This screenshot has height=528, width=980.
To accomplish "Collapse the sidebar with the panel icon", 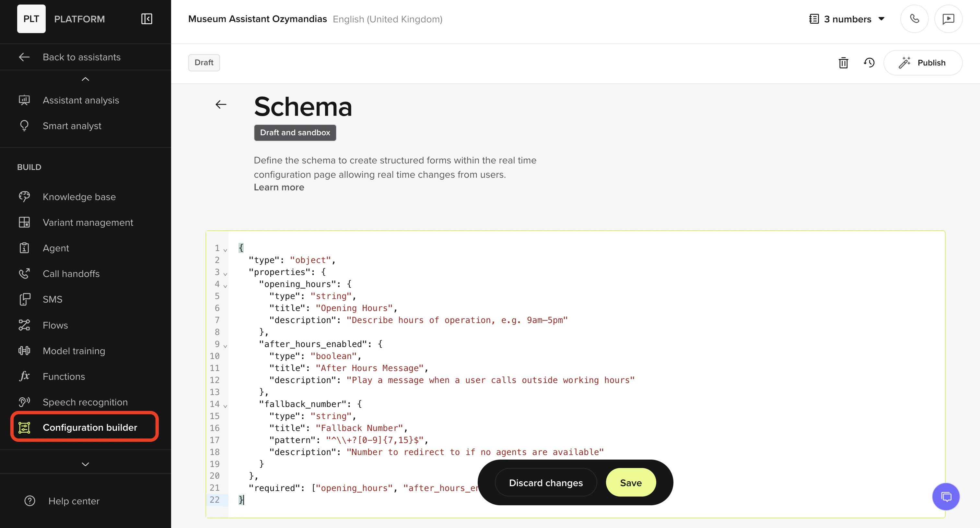I will (147, 19).
